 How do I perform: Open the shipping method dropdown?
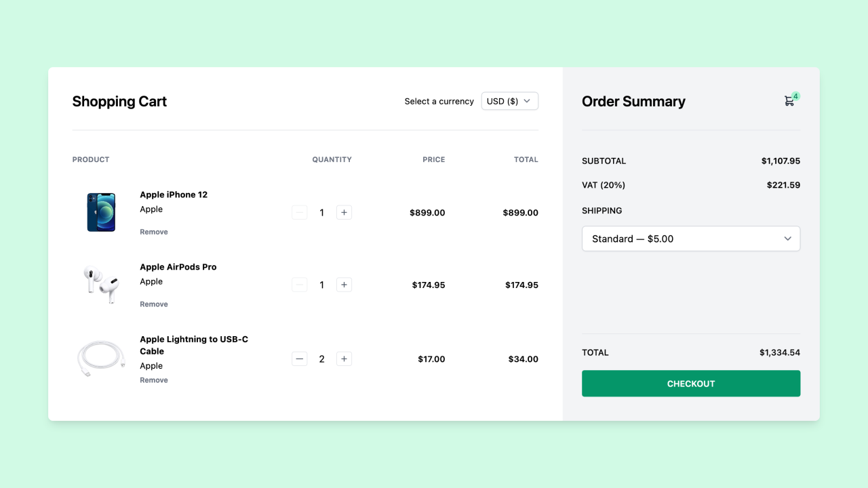coord(690,239)
